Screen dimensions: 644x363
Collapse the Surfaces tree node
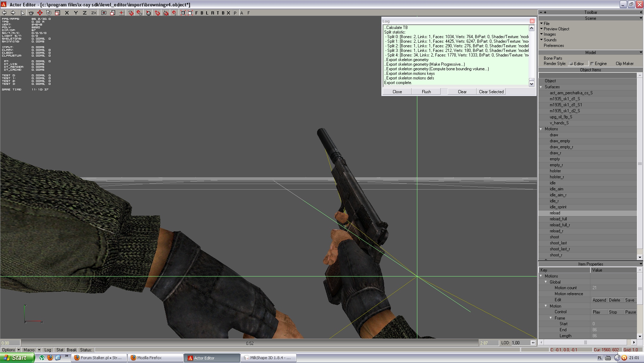click(541, 87)
